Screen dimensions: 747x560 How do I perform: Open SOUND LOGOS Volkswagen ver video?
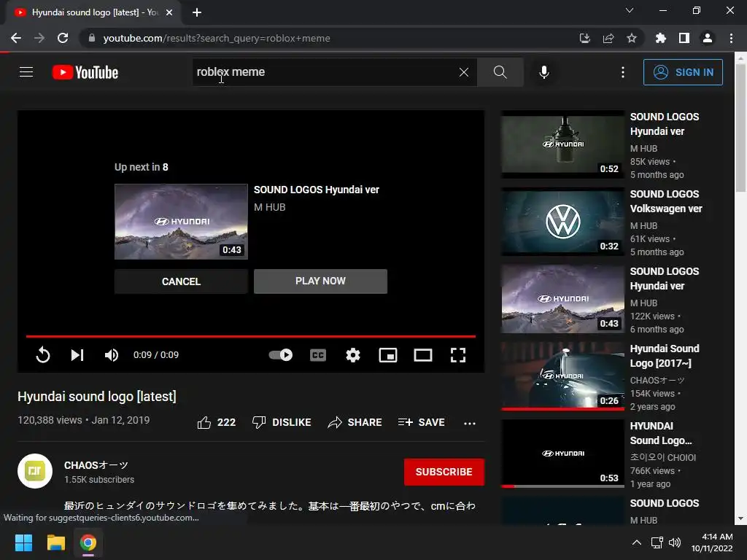(x=666, y=201)
